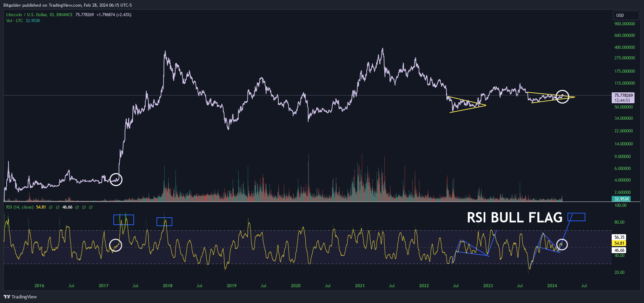Click the 2017 time axis label

104,286
